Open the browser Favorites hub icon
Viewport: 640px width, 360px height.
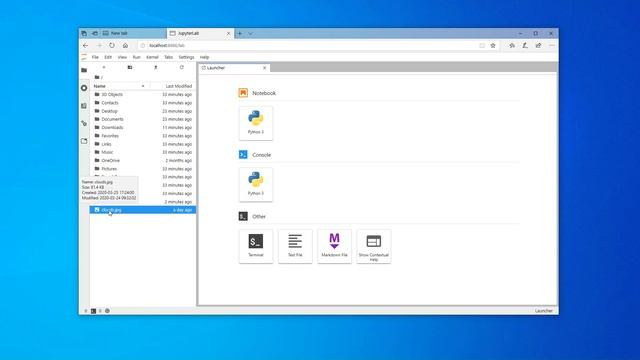512,46
